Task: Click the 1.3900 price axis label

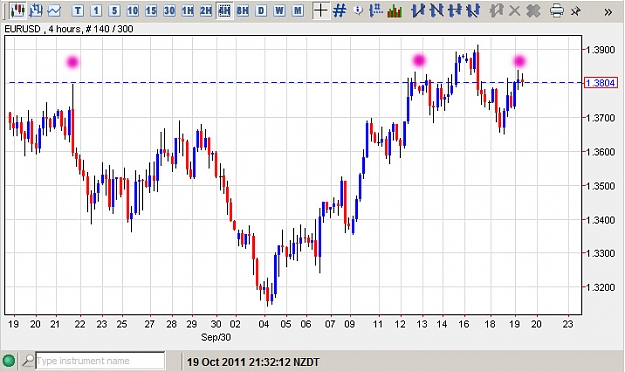Action: pyautogui.click(x=600, y=50)
